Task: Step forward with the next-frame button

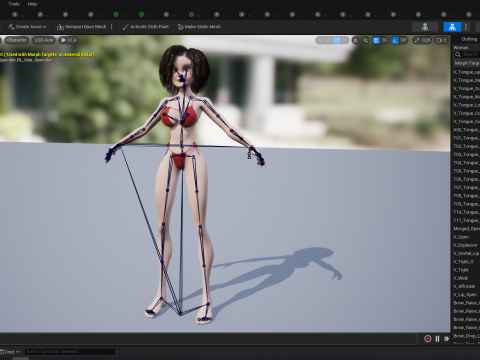Action: [x=447, y=339]
